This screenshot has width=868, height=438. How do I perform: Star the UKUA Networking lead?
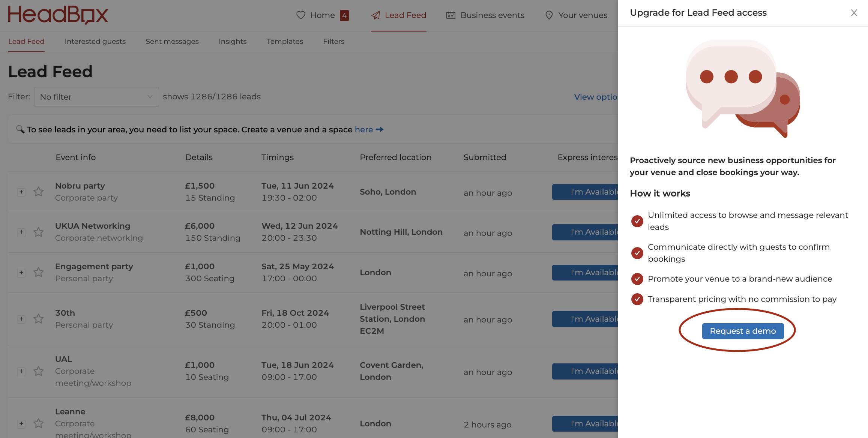pyautogui.click(x=38, y=232)
